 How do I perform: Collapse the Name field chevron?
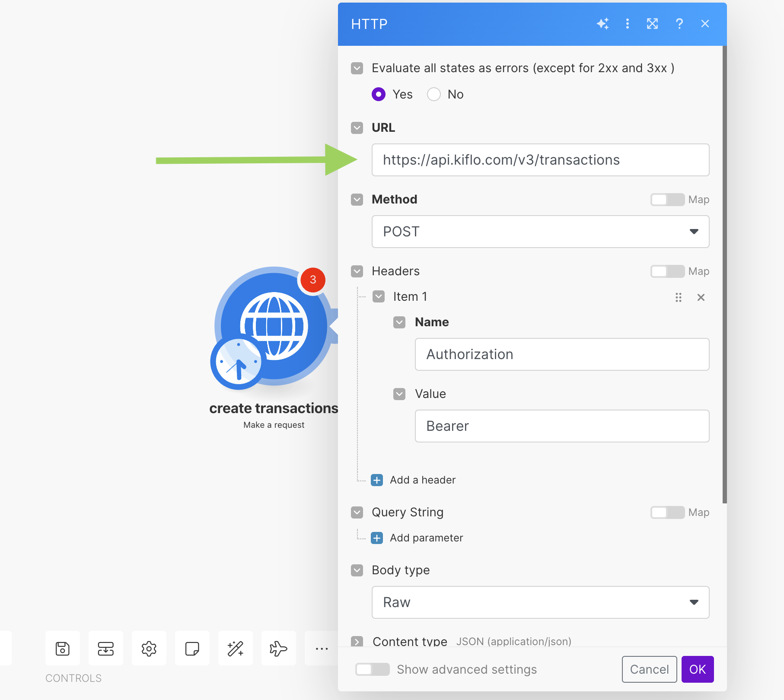[x=399, y=322]
